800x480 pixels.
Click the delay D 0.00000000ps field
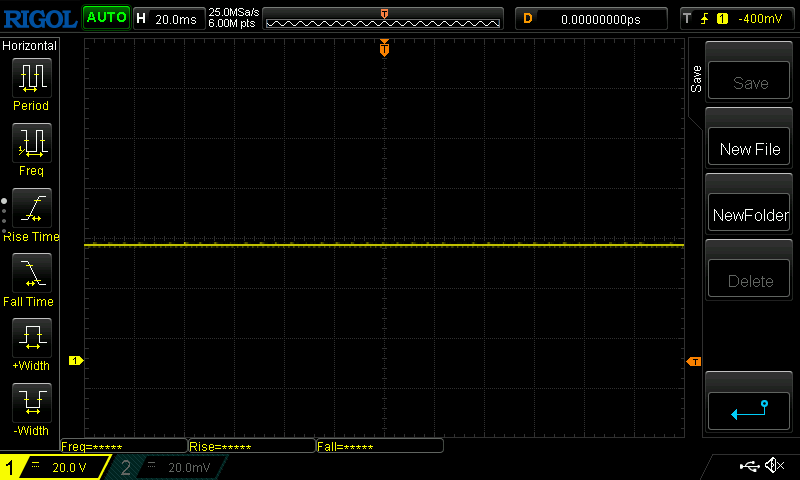tap(591, 19)
